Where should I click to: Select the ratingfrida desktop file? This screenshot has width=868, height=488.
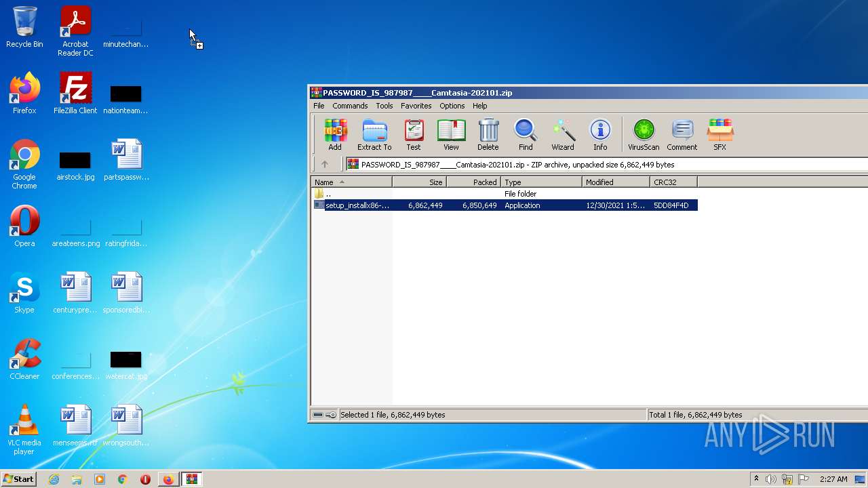click(x=126, y=232)
